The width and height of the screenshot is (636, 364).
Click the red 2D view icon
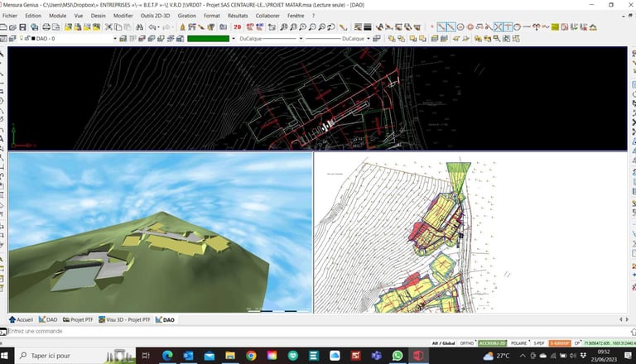(238, 27)
